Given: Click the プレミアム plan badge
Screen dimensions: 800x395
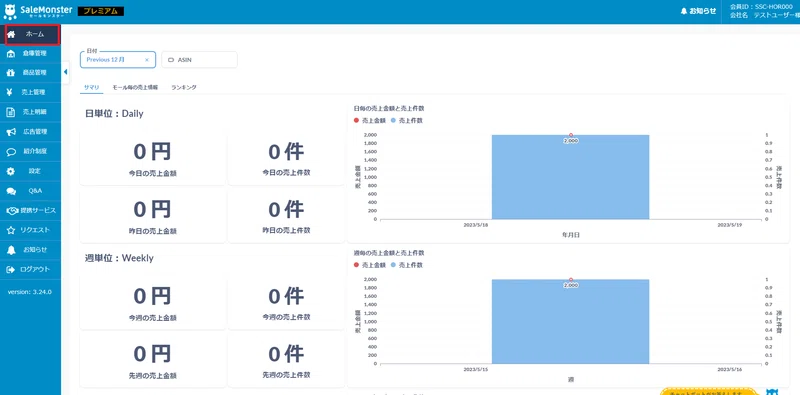Looking at the screenshot, I should click(x=101, y=11).
